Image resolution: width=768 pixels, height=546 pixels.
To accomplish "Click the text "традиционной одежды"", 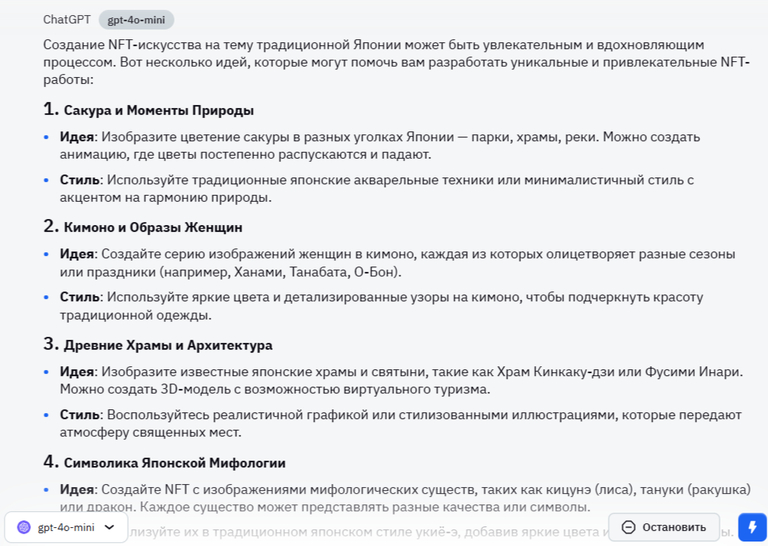I will click(x=135, y=315).
